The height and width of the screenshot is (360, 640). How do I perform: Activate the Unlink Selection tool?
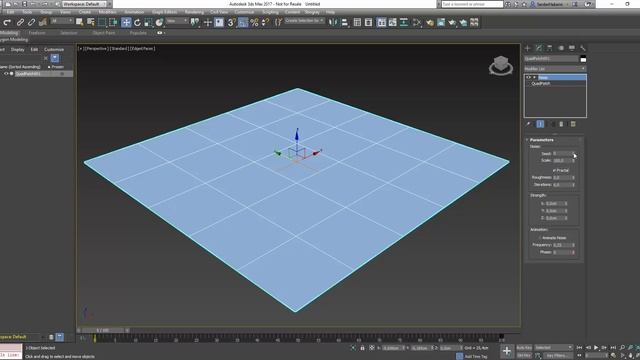pos(31,22)
